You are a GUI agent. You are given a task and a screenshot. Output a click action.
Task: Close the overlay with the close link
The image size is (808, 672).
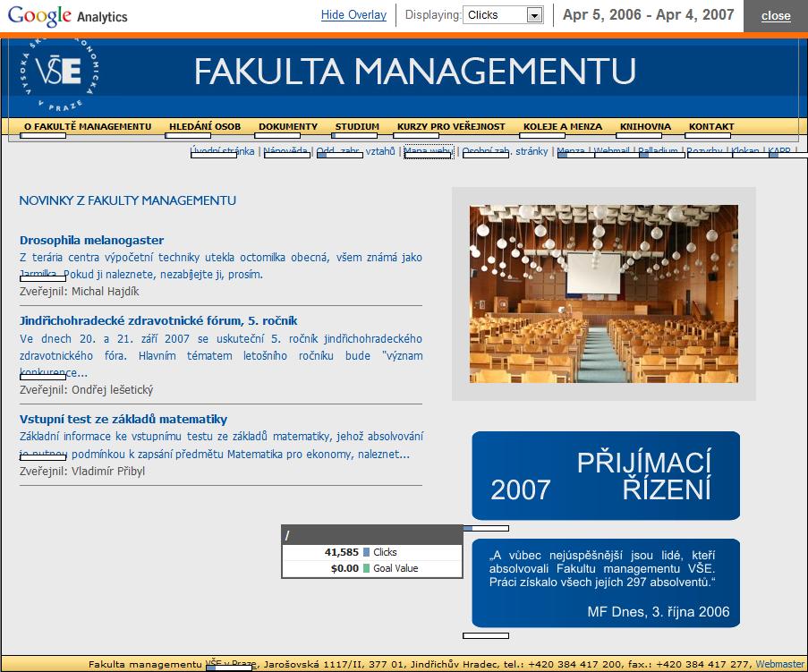click(776, 16)
